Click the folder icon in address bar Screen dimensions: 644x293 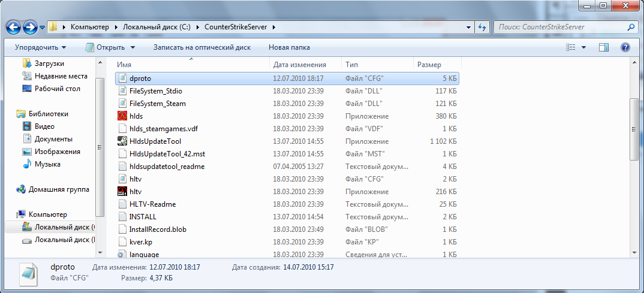pyautogui.click(x=53, y=28)
